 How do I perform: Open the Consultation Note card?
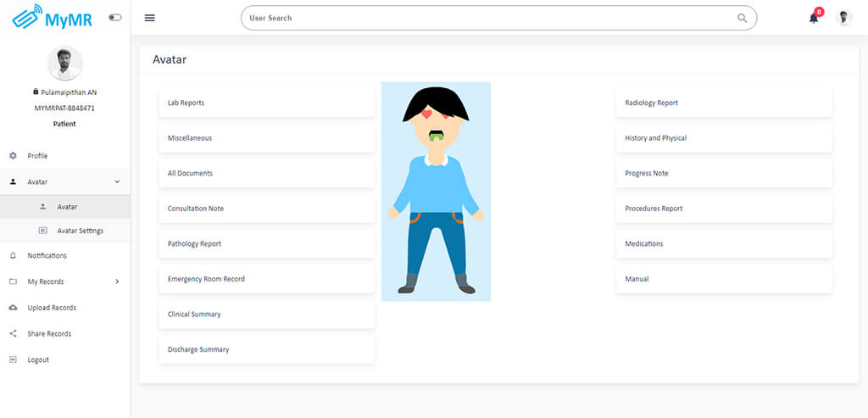[x=267, y=209]
